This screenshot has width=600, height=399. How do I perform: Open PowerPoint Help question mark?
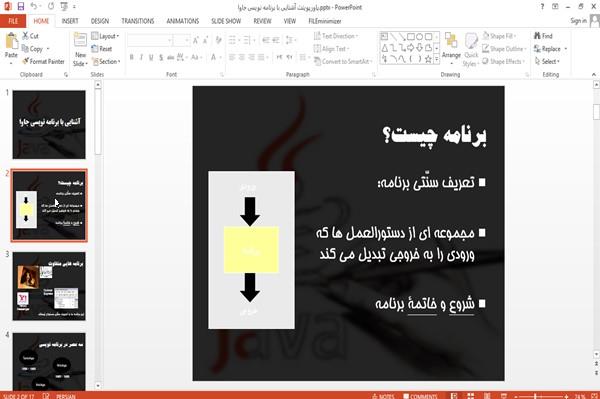click(542, 7)
